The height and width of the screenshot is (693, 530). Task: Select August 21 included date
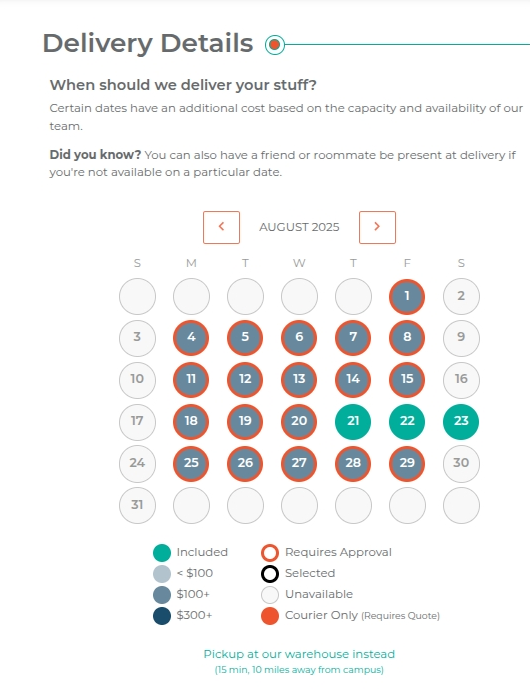[353, 421]
